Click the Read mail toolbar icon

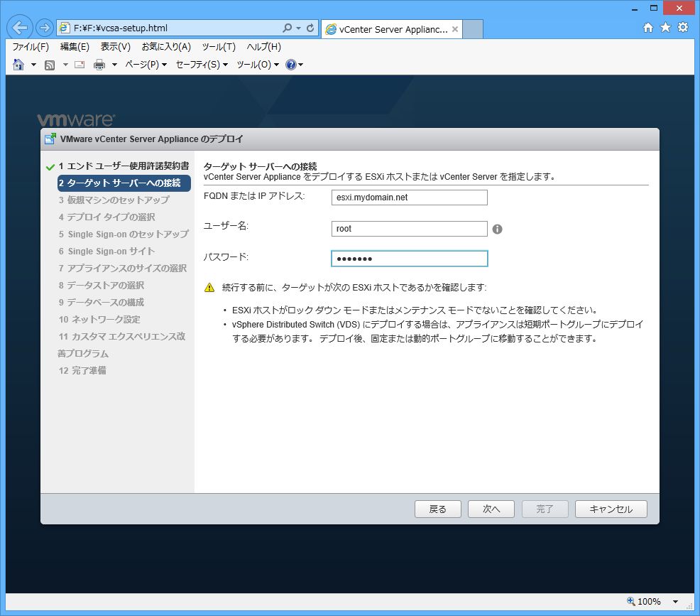[x=80, y=65]
